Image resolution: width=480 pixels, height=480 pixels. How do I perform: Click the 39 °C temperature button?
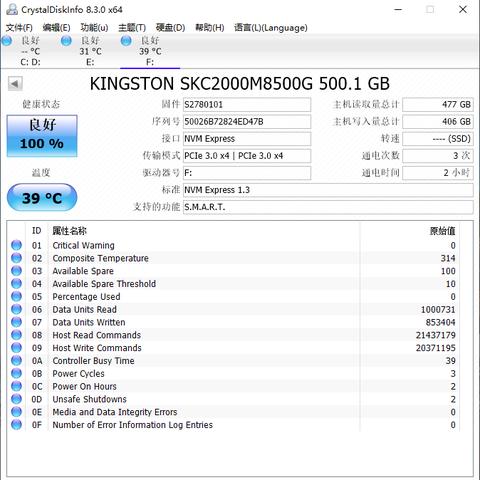pos(42,198)
